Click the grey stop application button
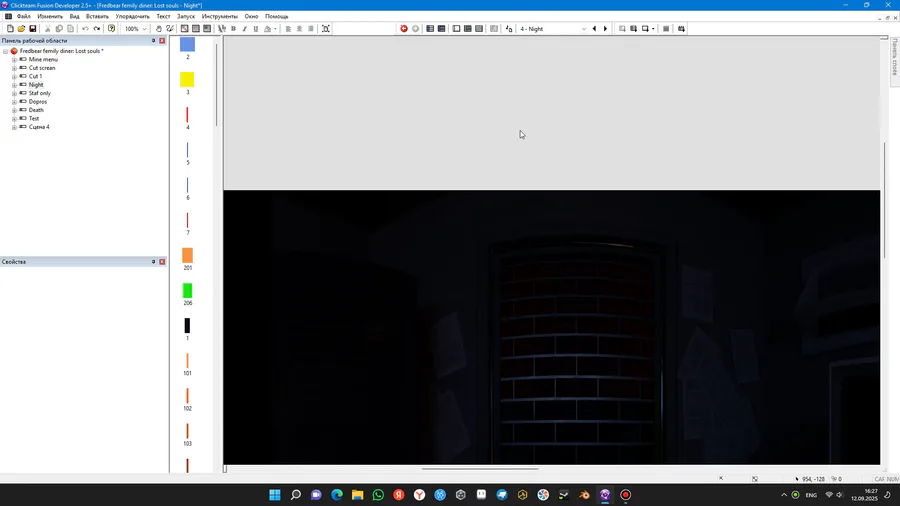Image resolution: width=900 pixels, height=506 pixels. point(416,29)
